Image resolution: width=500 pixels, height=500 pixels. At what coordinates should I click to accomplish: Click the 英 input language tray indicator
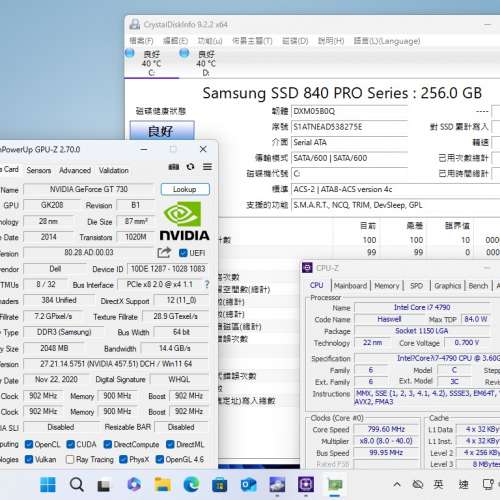(438, 484)
